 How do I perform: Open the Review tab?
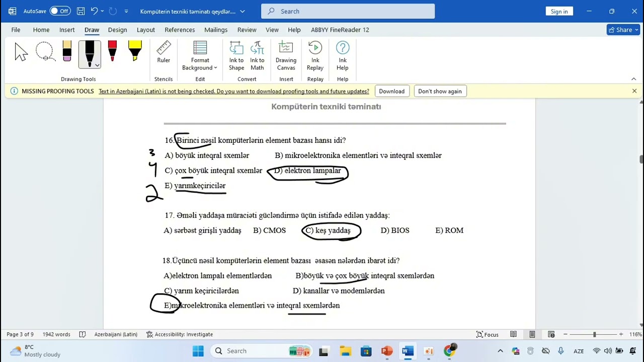(x=247, y=30)
